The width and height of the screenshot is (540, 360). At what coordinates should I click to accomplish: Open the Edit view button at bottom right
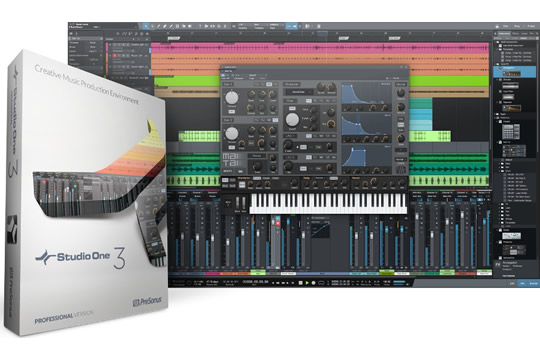(x=512, y=283)
